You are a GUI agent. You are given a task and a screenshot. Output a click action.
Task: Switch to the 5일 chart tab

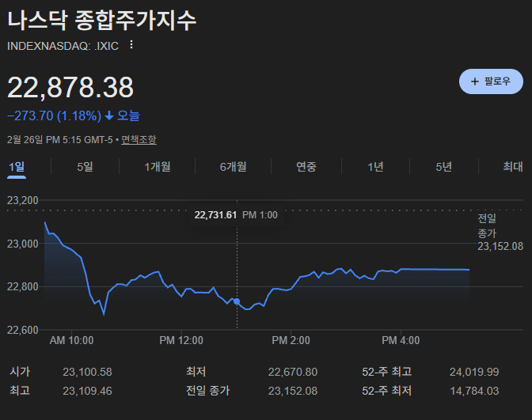85,166
